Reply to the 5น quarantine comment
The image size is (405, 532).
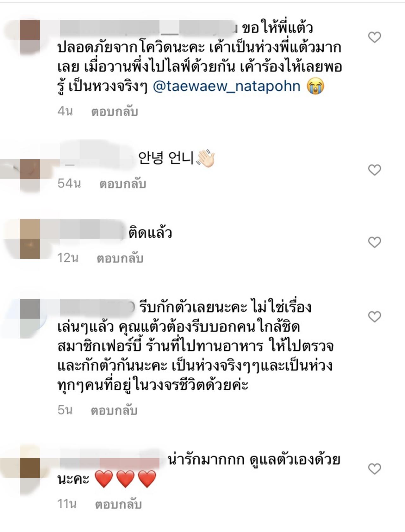[x=114, y=410]
